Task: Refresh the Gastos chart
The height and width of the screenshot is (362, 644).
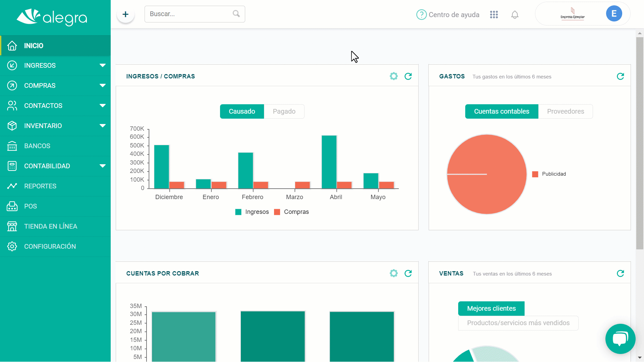Action: tap(620, 76)
